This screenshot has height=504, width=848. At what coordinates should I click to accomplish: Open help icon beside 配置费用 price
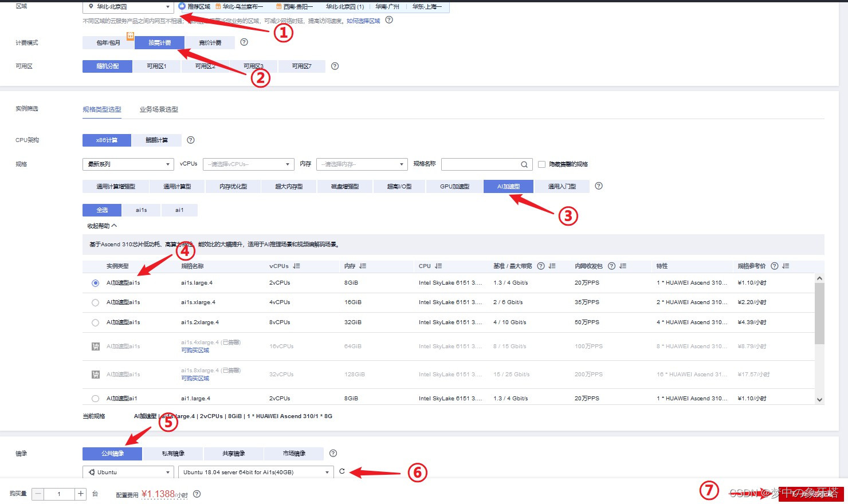pos(197,494)
